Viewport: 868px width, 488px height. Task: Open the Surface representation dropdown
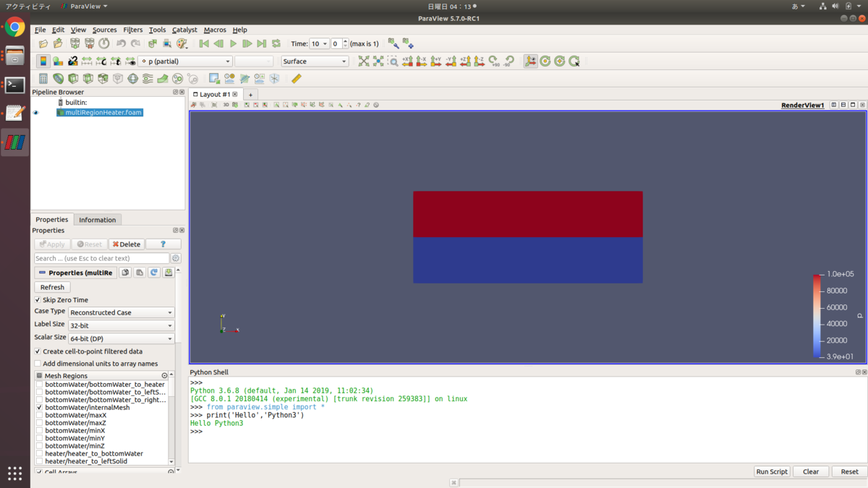tap(315, 61)
